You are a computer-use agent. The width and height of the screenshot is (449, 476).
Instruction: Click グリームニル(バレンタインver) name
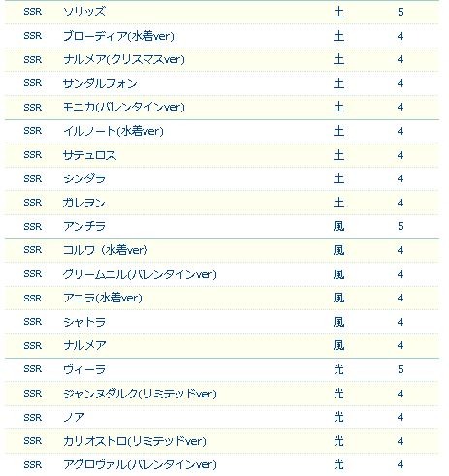[140, 274]
